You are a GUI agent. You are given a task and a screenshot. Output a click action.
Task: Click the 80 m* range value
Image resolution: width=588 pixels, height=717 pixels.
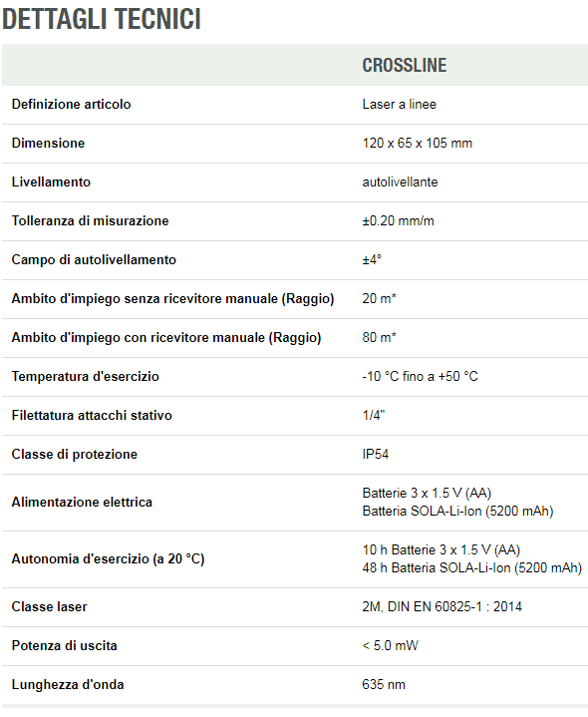[379, 337]
